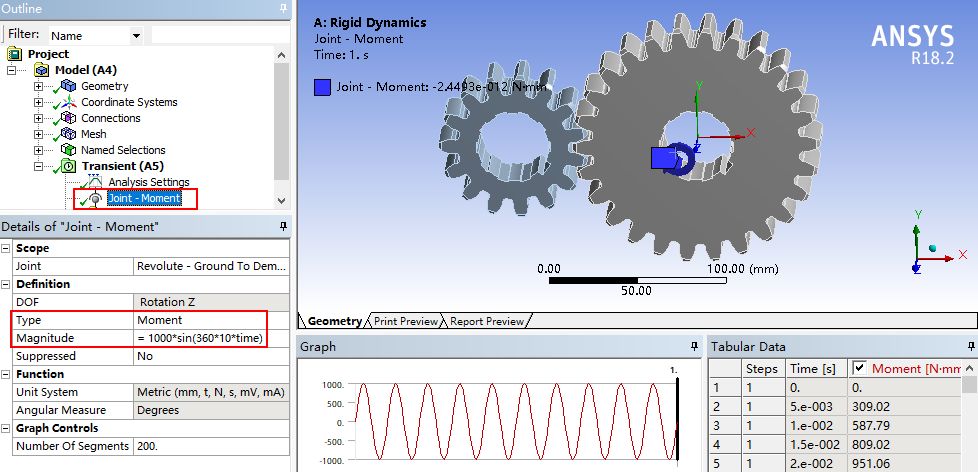Select the Project root item
Image resolution: width=978 pixels, height=472 pixels.
tap(48, 54)
